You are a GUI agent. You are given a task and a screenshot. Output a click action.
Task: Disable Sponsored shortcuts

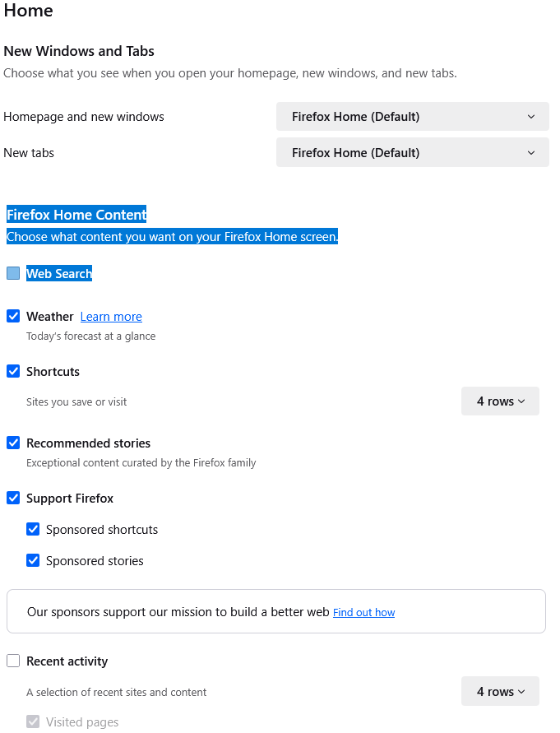[33, 530]
